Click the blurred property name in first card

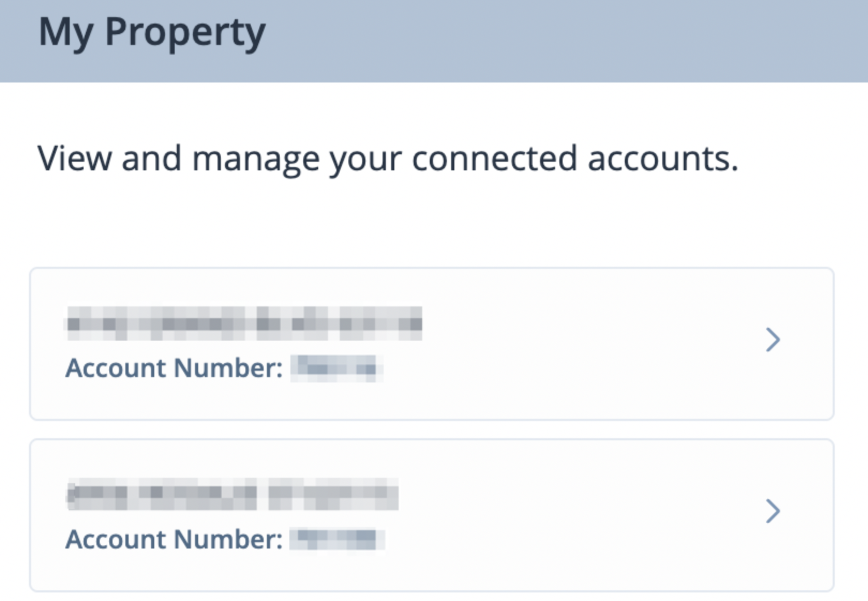(x=244, y=324)
